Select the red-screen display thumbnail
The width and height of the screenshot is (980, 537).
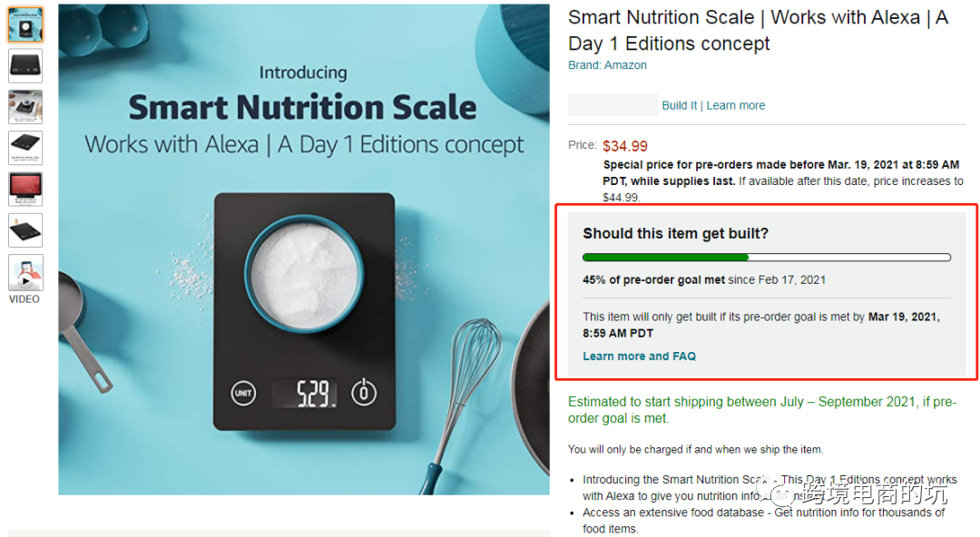coord(25,190)
